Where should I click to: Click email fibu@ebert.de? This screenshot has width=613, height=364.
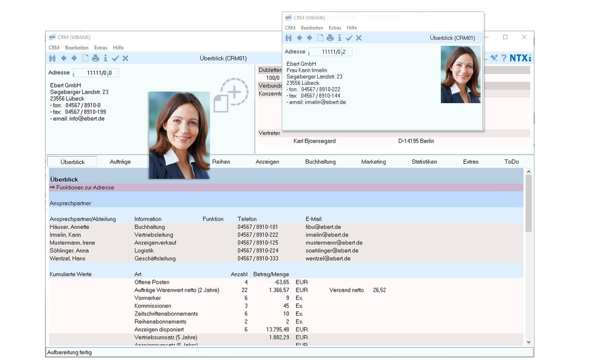click(x=323, y=227)
